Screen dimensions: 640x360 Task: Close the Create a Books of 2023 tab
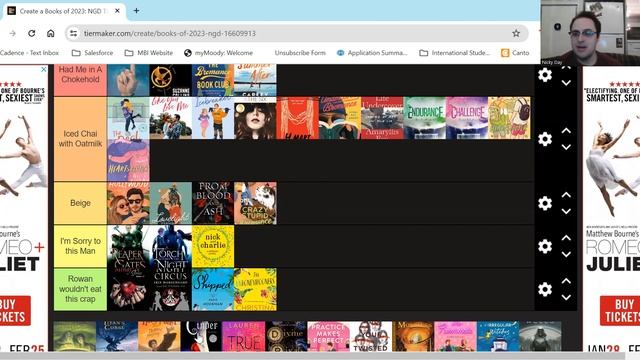click(117, 11)
